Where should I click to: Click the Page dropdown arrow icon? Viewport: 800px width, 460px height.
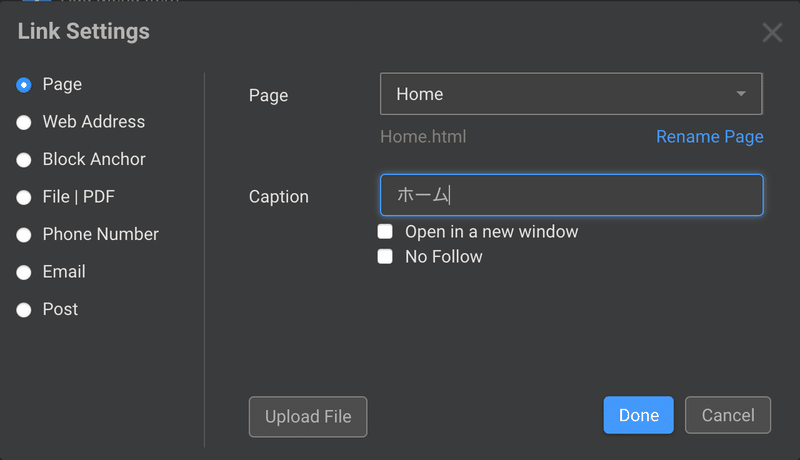[741, 94]
